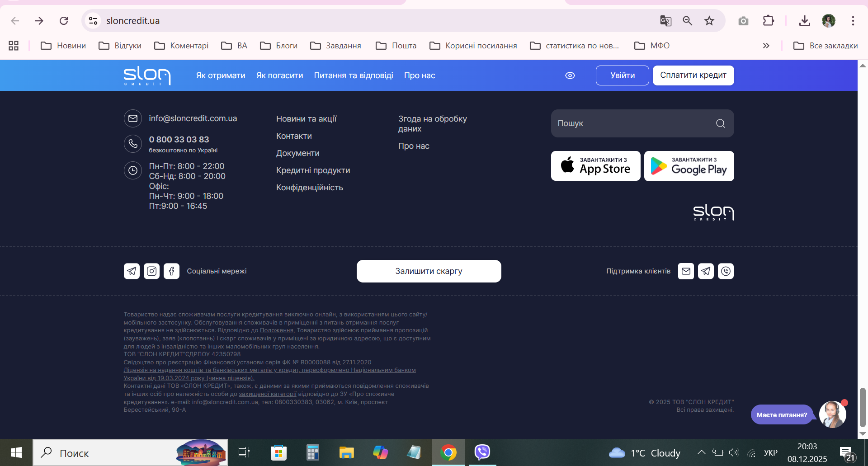868x466 pixels.
Task: Open the Новини та акції footer link
Action: (x=307, y=119)
